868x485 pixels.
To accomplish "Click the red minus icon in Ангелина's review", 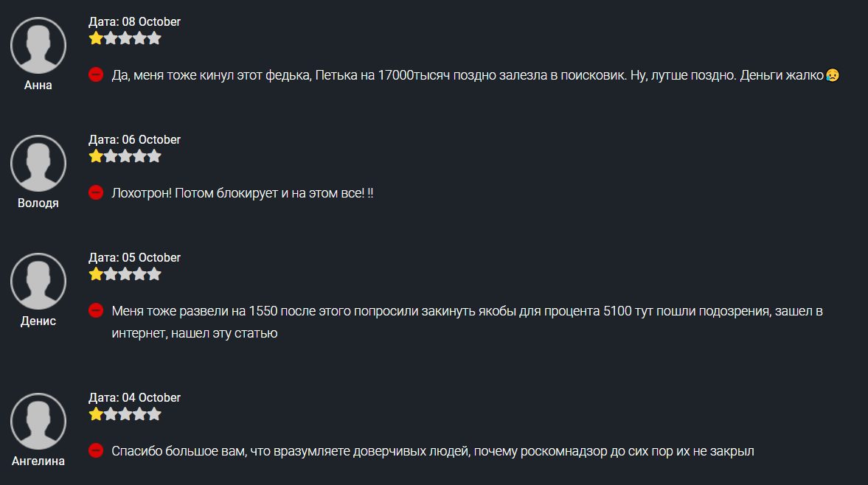I will point(96,450).
